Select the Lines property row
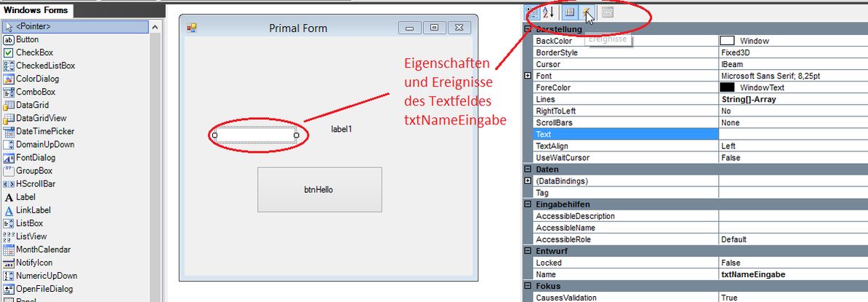The height and width of the screenshot is (302, 868). tap(700, 99)
